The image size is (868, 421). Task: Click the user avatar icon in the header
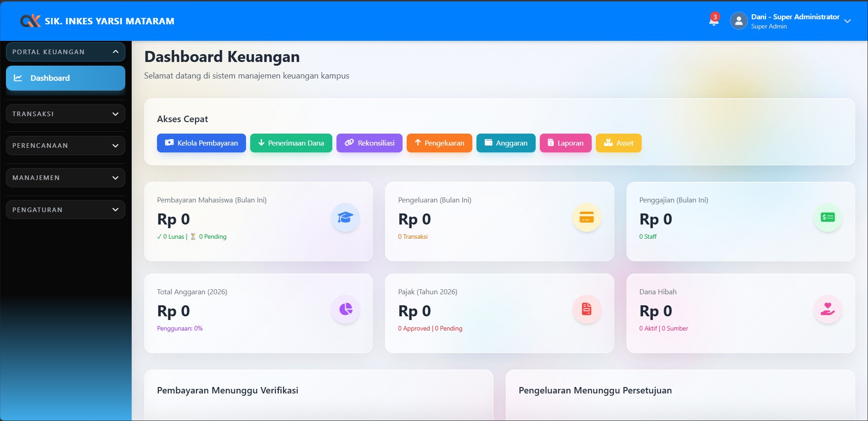point(739,21)
